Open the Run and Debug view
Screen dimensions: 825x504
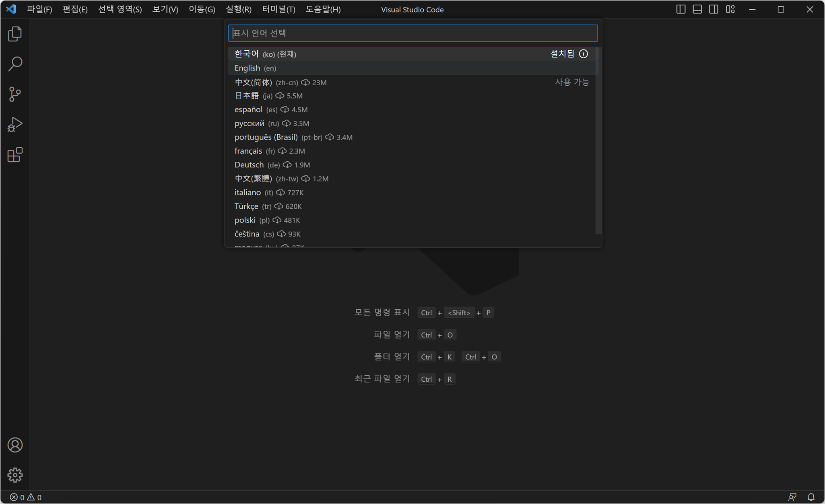(x=15, y=124)
